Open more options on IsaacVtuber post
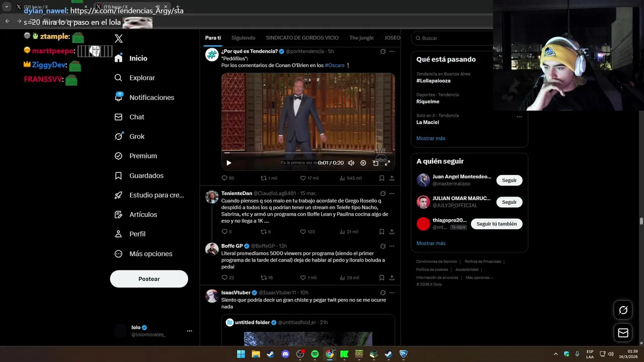 click(392, 293)
